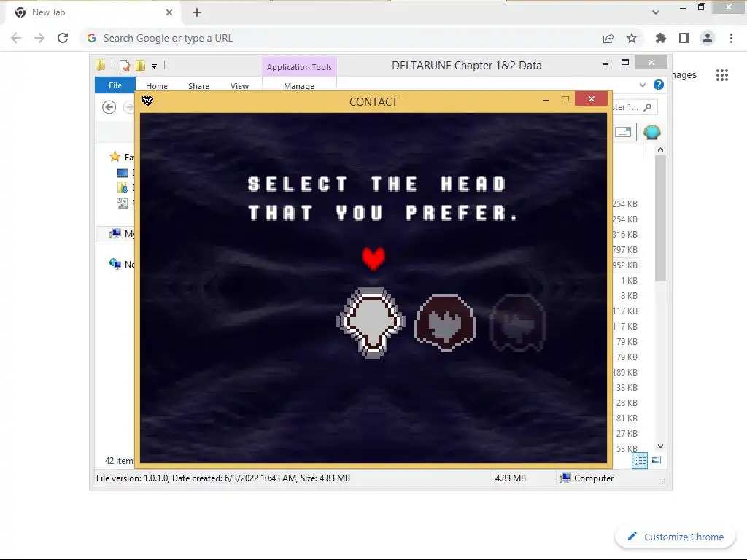Switch Explorer to details view
This screenshot has width=747, height=560.
[640, 460]
